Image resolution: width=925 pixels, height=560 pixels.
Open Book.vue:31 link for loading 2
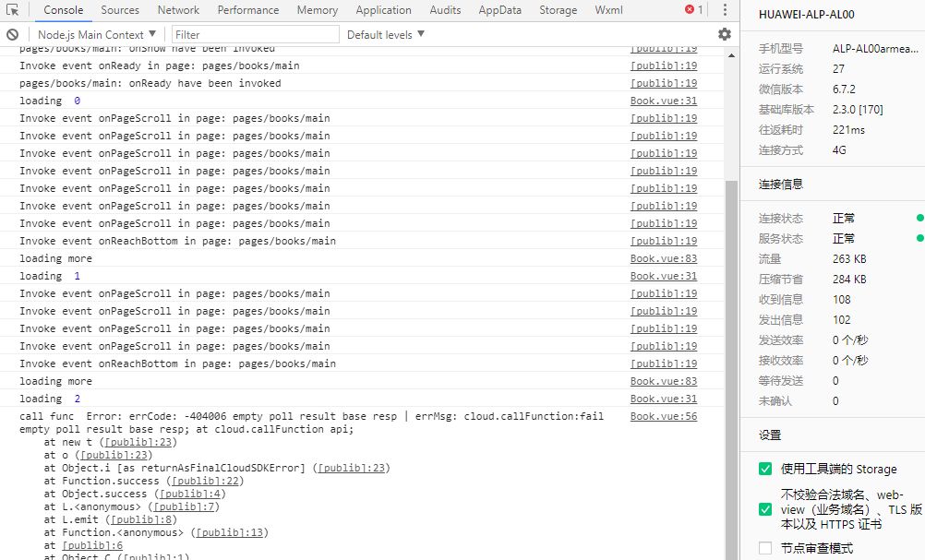pyautogui.click(x=664, y=399)
